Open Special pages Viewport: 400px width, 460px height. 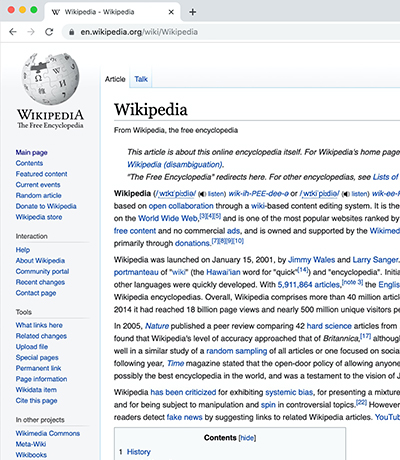point(37,358)
